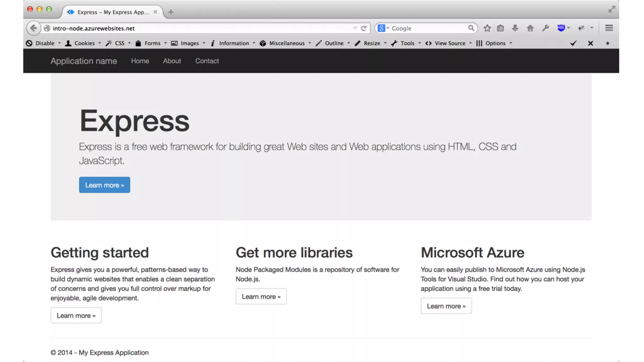The height and width of the screenshot is (362, 644).
Task: Click the X error indicator icon
Action: point(591,43)
